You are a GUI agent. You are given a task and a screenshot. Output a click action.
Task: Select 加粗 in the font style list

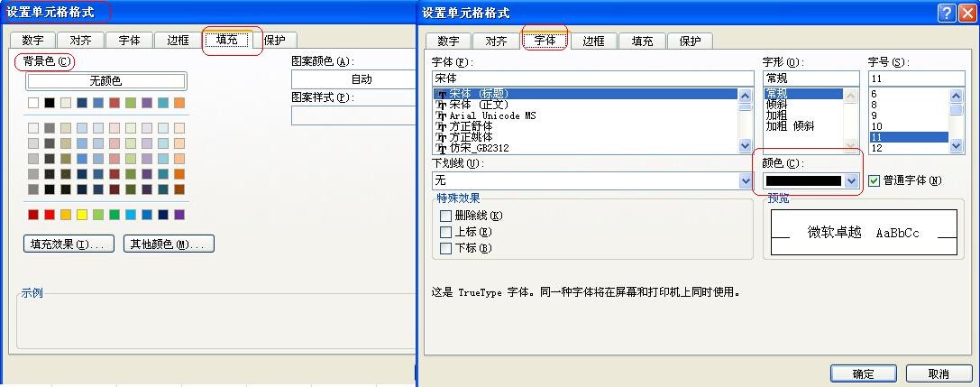[x=803, y=115]
